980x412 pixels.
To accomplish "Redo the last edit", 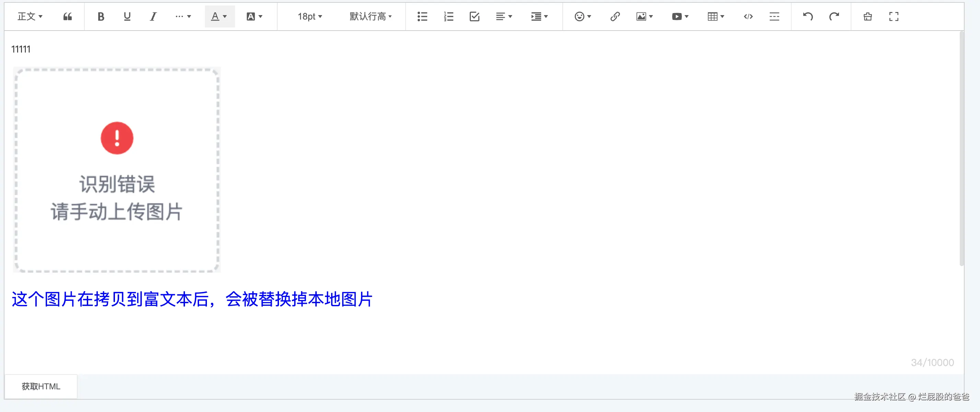I will pos(834,16).
